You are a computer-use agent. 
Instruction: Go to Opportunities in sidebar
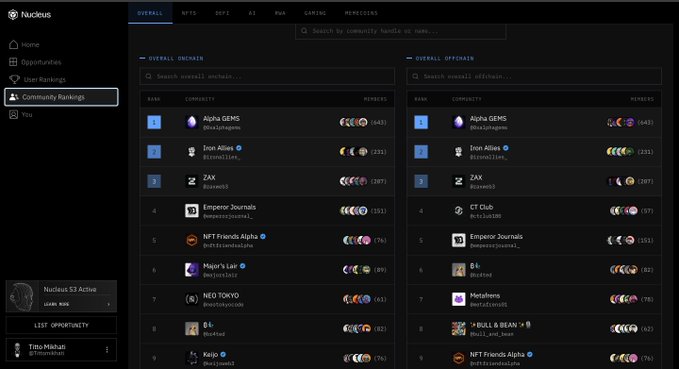(x=35, y=62)
